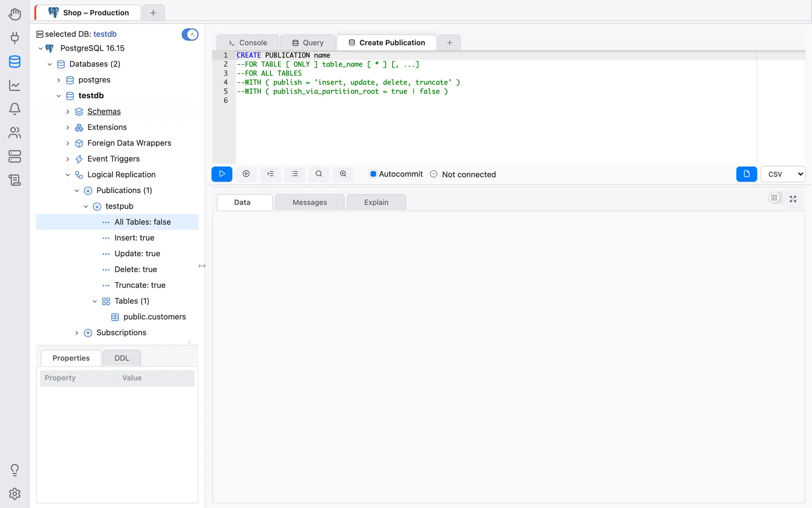Image resolution: width=812 pixels, height=508 pixels.
Task: Open the server storage icon
Action: [x=14, y=156]
